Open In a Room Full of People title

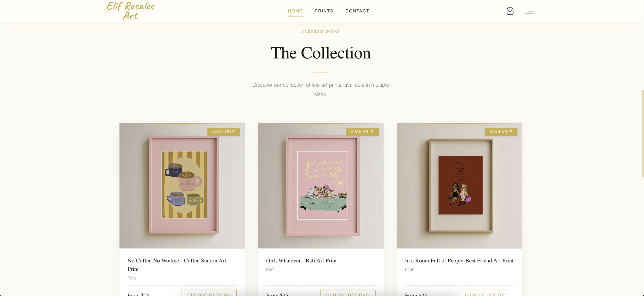tap(459, 261)
